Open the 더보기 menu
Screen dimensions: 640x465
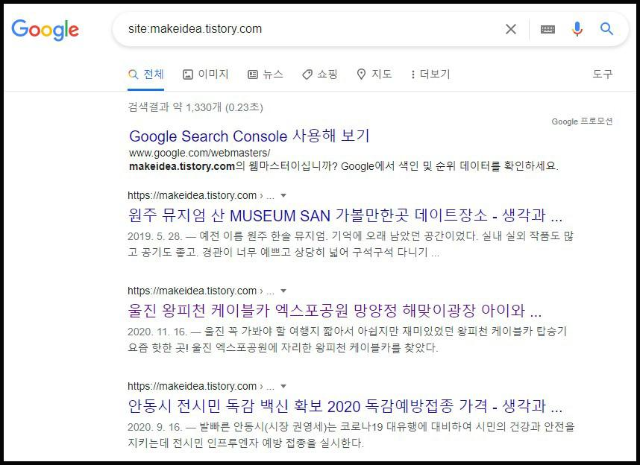(430, 74)
